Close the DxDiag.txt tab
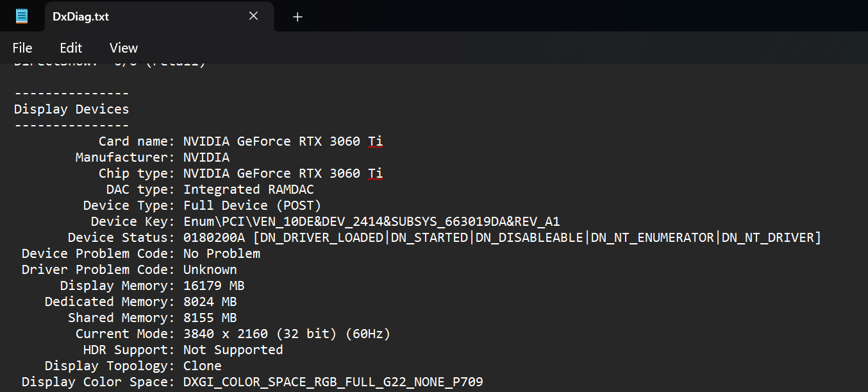This screenshot has height=392, width=868. [253, 16]
